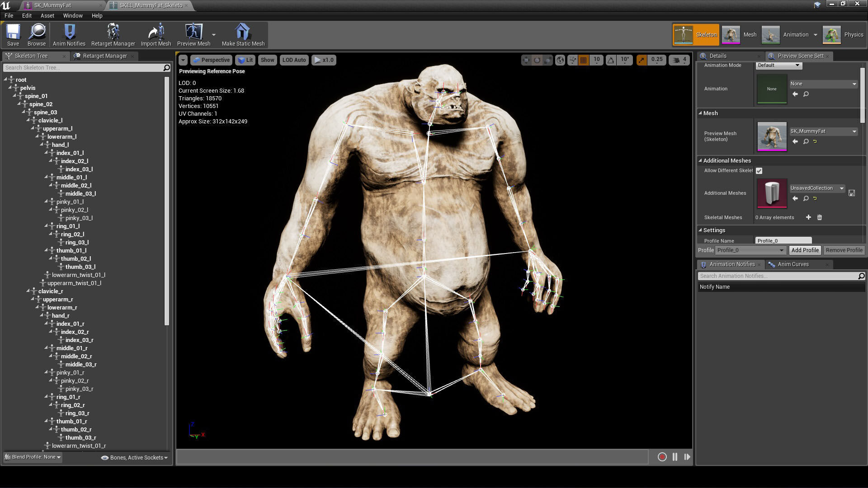This screenshot has height=488, width=868.
Task: Click the animation timeline scrub bar
Action: click(412, 457)
